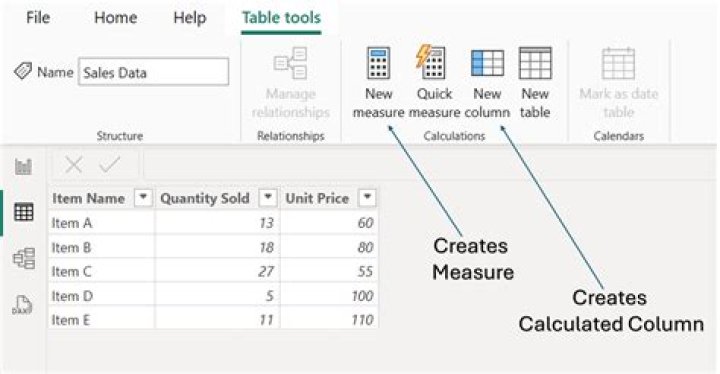Click quantity value 27 for Item C

coord(217,271)
